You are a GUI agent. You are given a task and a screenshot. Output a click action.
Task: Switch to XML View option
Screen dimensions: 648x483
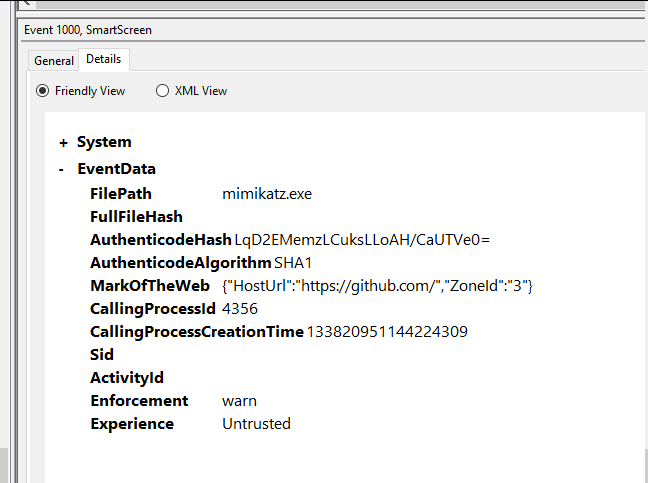(163, 91)
